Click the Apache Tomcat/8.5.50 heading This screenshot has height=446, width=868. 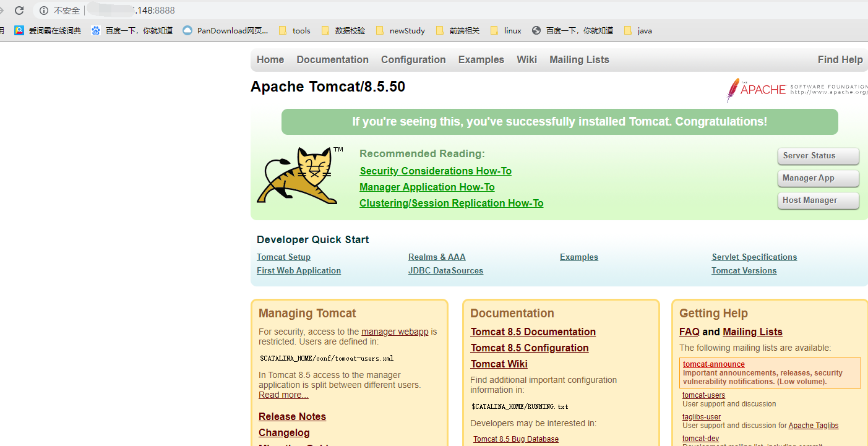[x=328, y=87]
